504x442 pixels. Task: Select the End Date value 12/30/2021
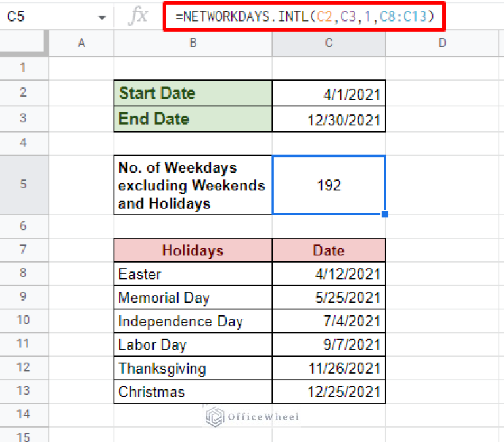329,120
